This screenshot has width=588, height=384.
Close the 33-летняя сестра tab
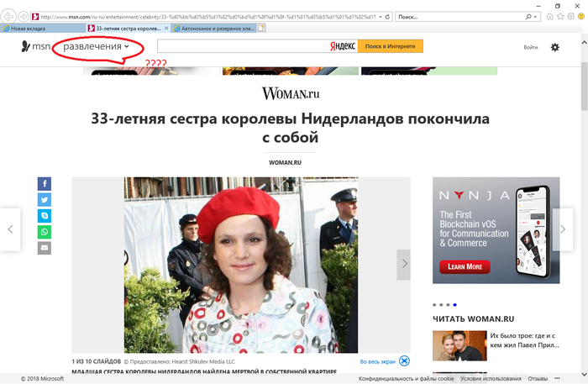point(166,28)
